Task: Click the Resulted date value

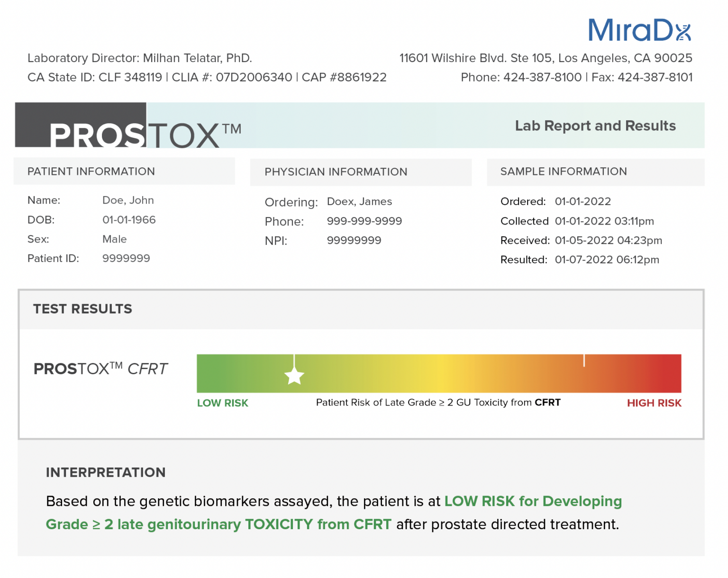Action: (607, 260)
